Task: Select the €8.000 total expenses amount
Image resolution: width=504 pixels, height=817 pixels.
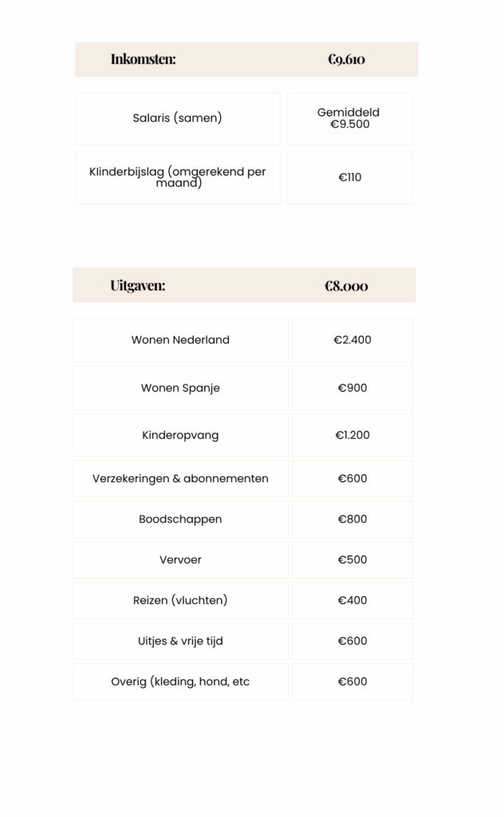Action: [346, 286]
